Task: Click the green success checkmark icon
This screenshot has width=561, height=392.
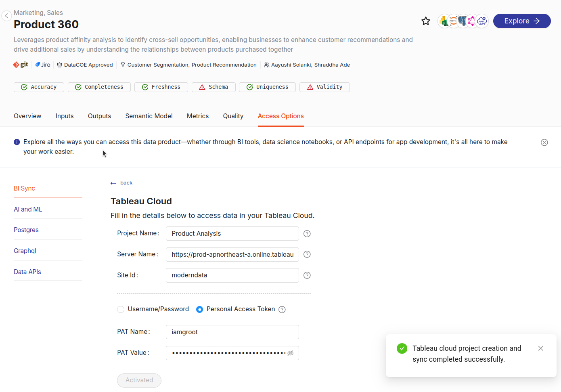Action: 402,348
